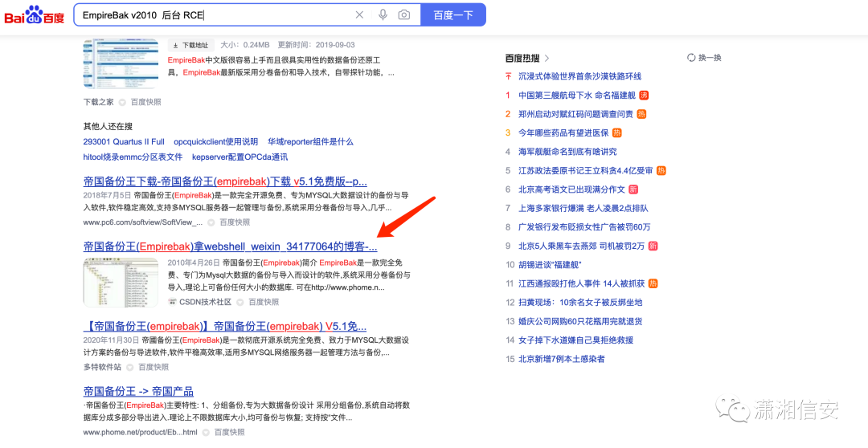Viewport: 868px width, 448px height.
Task: Search related term 华域reporter组件是什么
Action: [x=310, y=141]
